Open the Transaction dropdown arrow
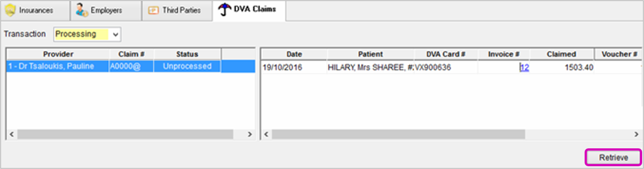 tap(116, 34)
